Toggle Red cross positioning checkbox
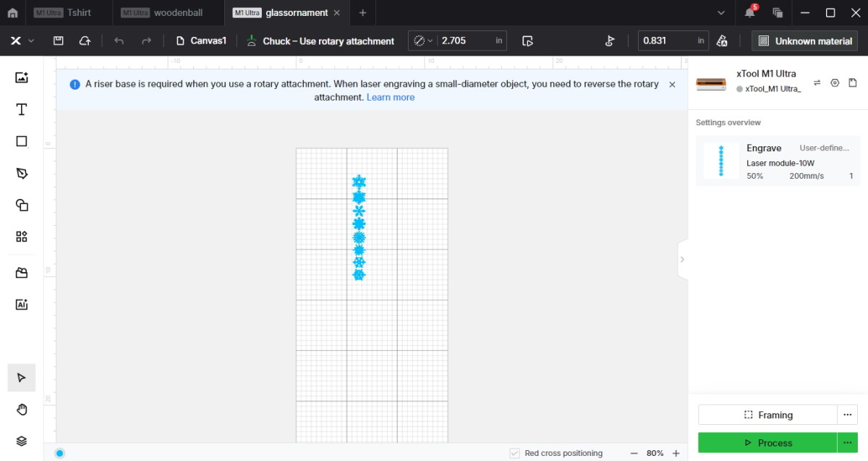The image size is (868, 461). [x=514, y=453]
